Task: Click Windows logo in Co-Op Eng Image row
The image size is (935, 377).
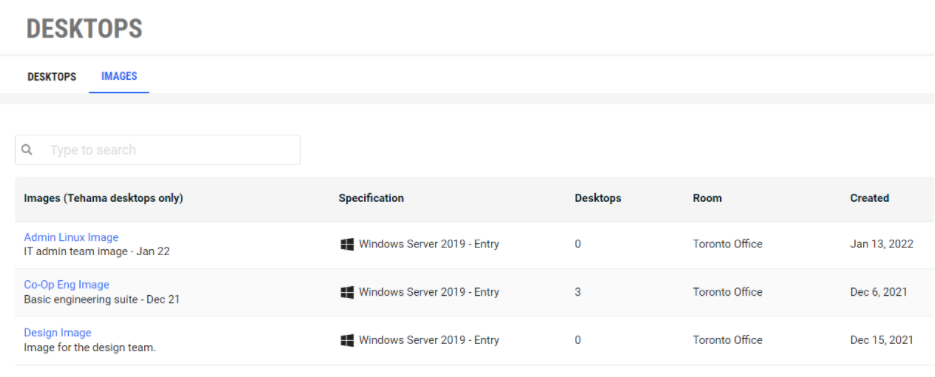Action: click(x=347, y=292)
